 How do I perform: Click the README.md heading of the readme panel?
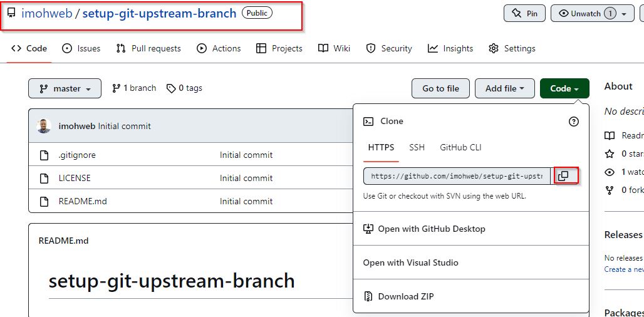click(64, 241)
